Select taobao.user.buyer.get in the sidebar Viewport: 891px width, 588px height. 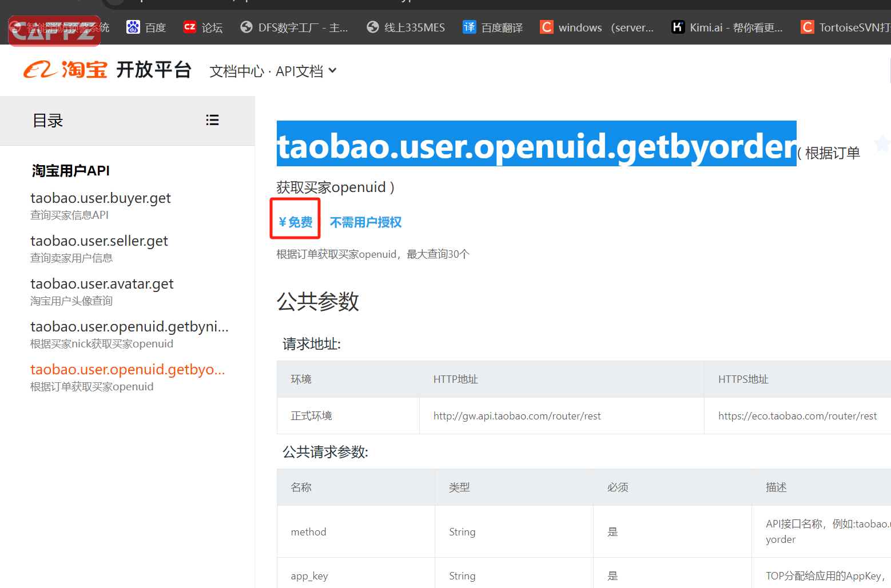pos(101,198)
